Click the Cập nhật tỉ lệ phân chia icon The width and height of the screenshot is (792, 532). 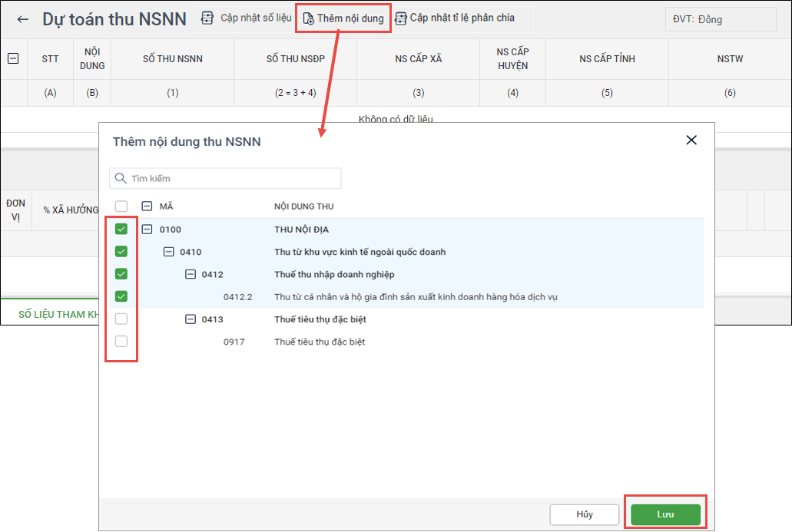400,18
